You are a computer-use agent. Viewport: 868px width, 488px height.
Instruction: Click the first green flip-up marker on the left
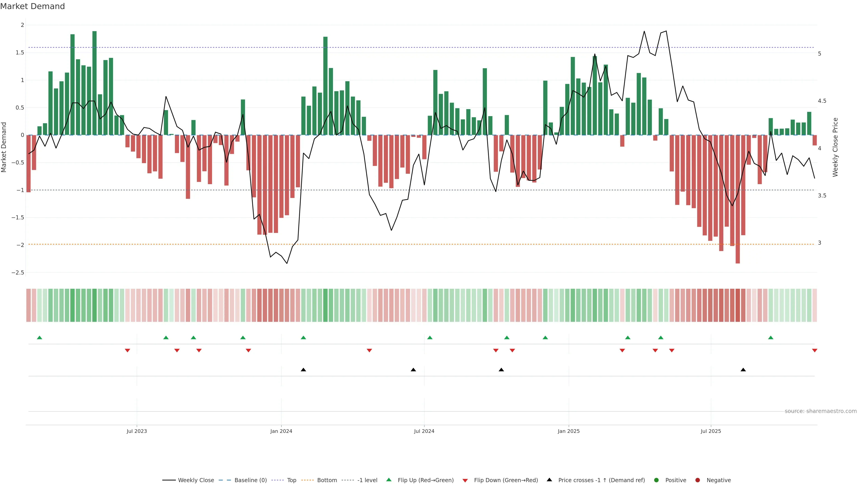pyautogui.click(x=39, y=338)
